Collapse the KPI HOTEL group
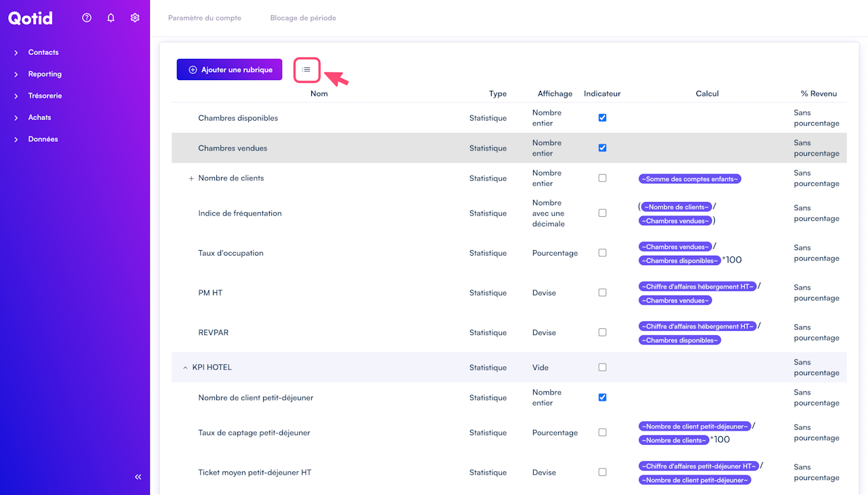Image resolution: width=868 pixels, height=495 pixels. [x=185, y=368]
